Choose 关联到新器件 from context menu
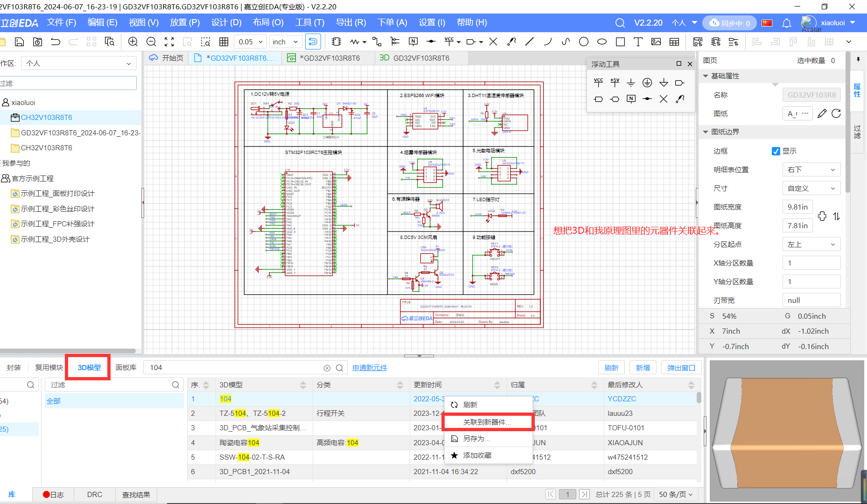Viewport: 867px width, 504px height. pyautogui.click(x=487, y=422)
